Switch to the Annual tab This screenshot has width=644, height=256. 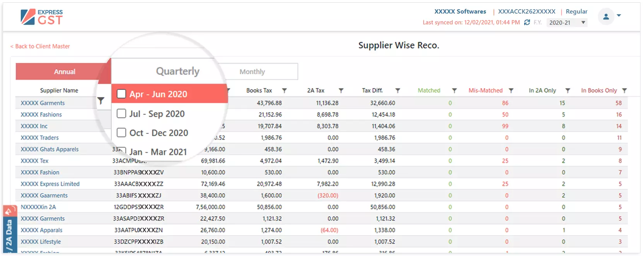coord(64,72)
